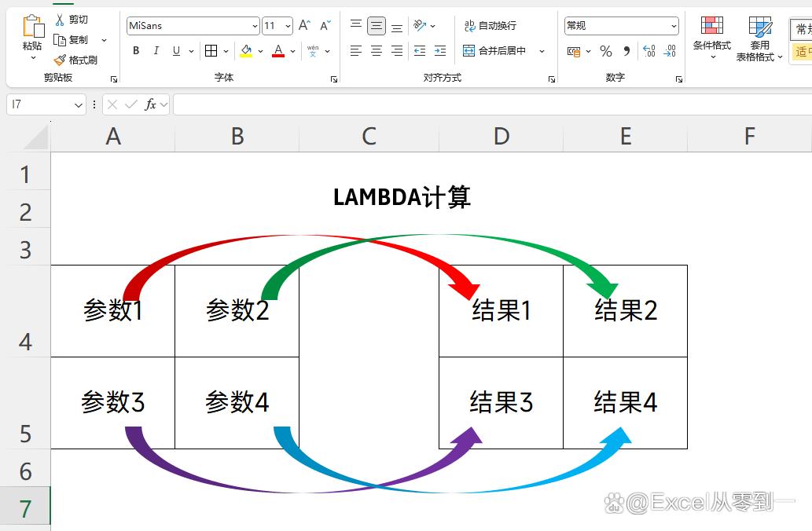Set top vertical alignment

356,24
